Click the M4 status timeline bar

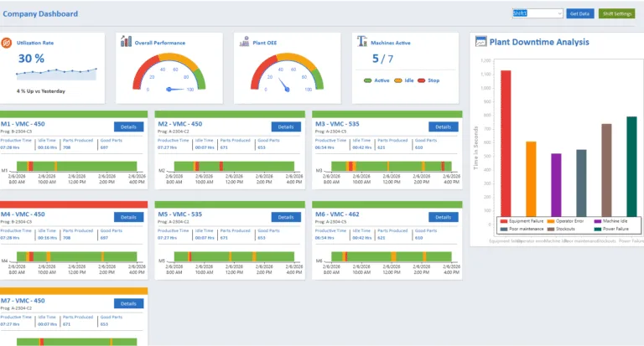tap(77, 256)
